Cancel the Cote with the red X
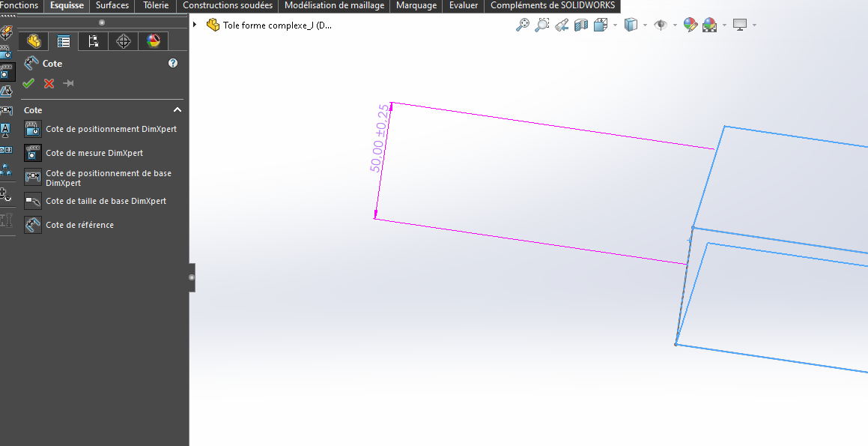Image resolution: width=868 pixels, height=446 pixels. (49, 83)
